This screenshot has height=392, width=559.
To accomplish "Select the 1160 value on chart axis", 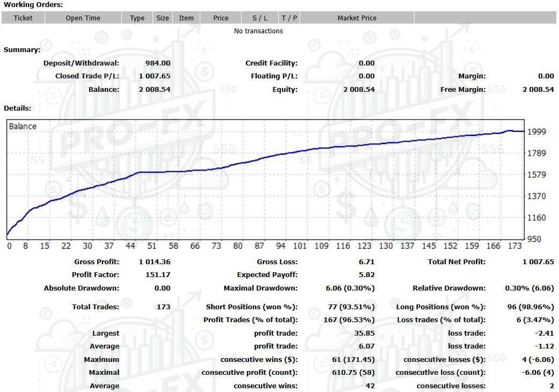I will point(536,217).
